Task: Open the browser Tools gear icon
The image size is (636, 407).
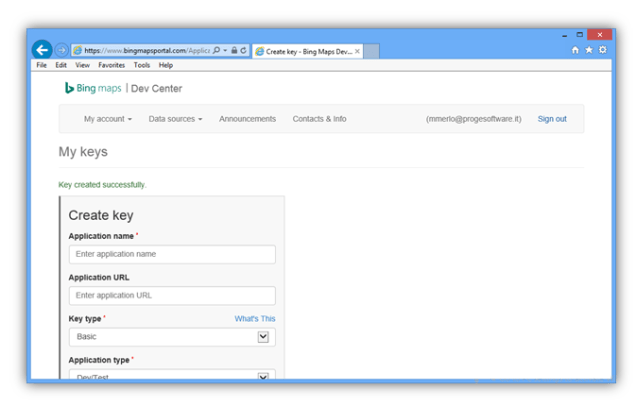Action: [x=602, y=50]
